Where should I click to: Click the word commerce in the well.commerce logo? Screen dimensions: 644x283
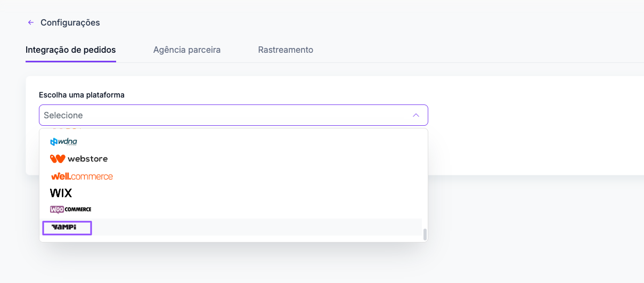92,176
